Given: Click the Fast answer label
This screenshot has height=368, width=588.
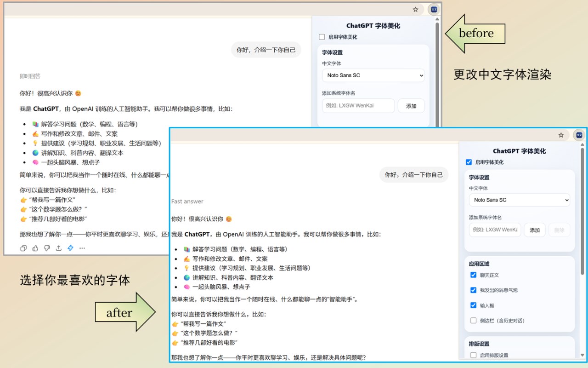Looking at the screenshot, I should [x=187, y=201].
